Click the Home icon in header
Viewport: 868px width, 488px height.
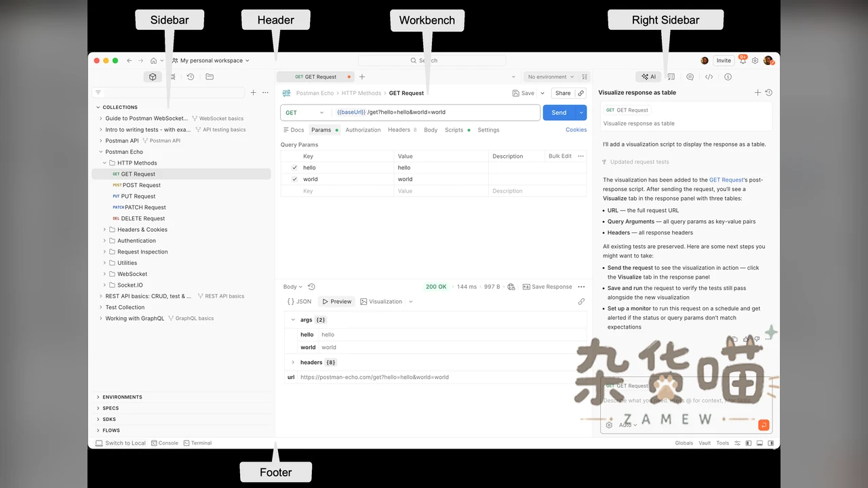click(x=154, y=60)
